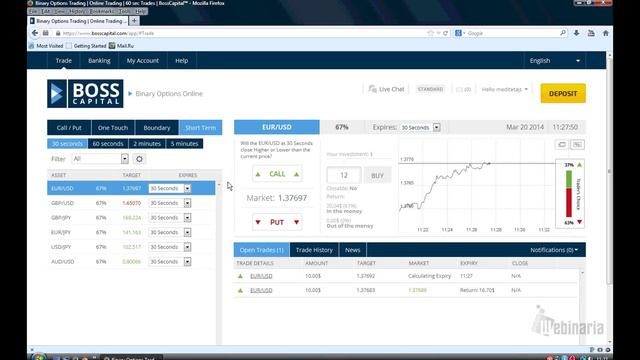Click the search magnifier icon in search box

(x=563, y=33)
